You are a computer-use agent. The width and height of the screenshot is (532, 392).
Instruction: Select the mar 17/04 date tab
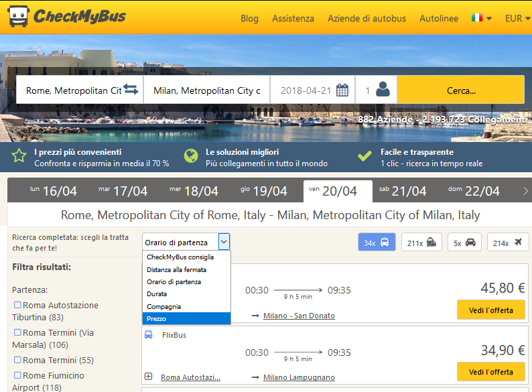pyautogui.click(x=123, y=191)
